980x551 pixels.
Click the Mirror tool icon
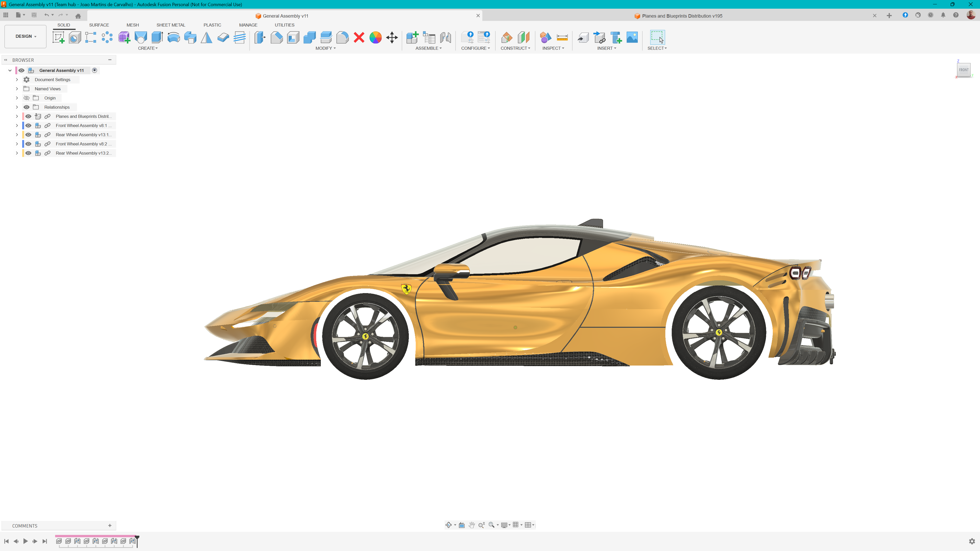pos(206,37)
